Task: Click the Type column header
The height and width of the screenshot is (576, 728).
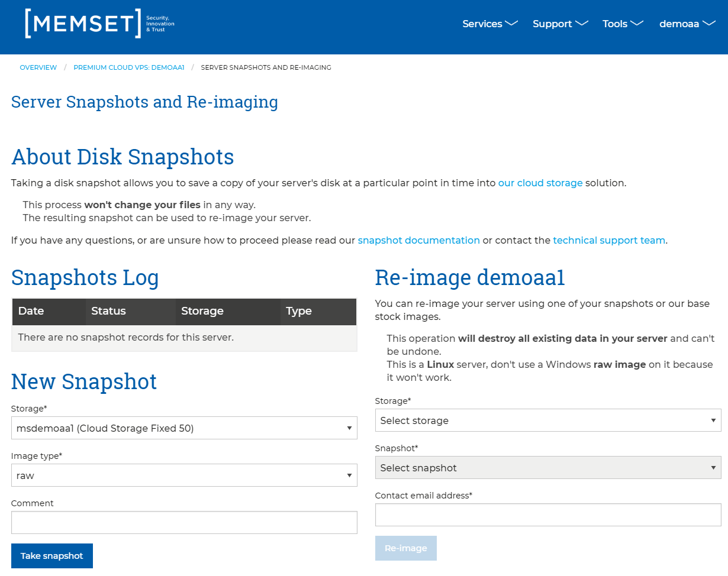Action: 318,311
